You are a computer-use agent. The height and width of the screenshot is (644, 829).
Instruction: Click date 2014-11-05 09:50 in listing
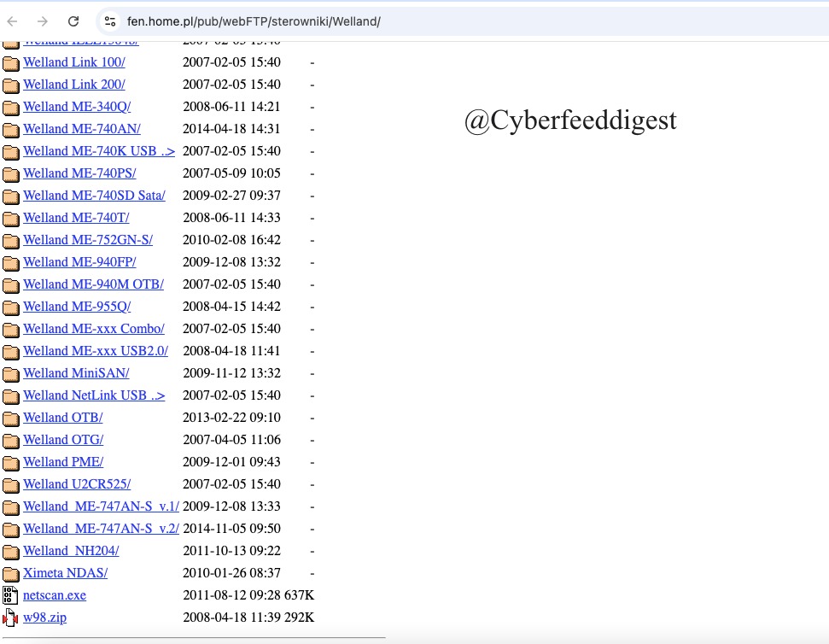point(231,528)
